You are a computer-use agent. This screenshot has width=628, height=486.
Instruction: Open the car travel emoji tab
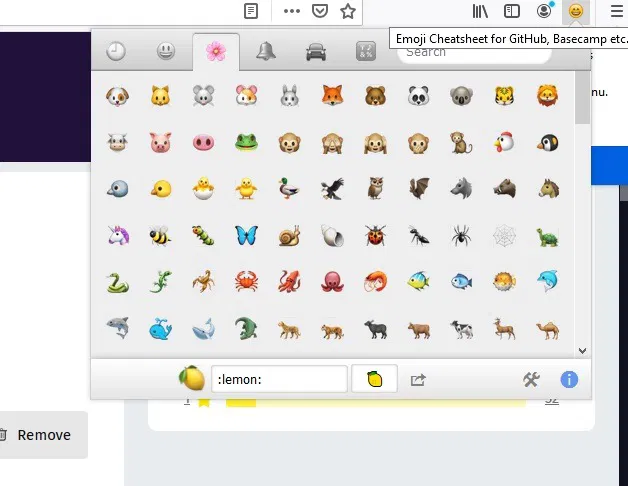(x=316, y=52)
